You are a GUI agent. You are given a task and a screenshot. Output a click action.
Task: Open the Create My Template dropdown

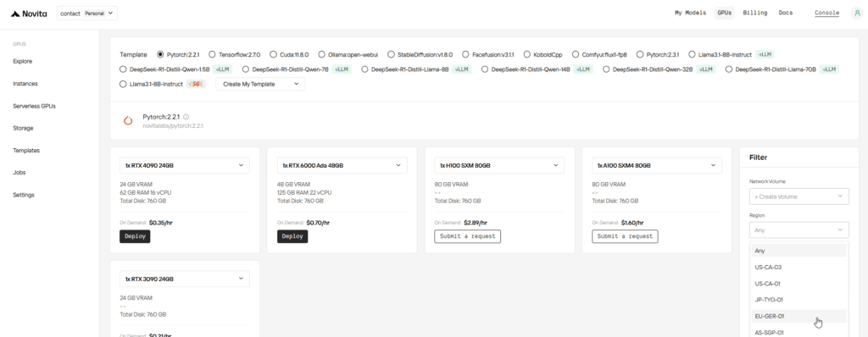[x=260, y=84]
